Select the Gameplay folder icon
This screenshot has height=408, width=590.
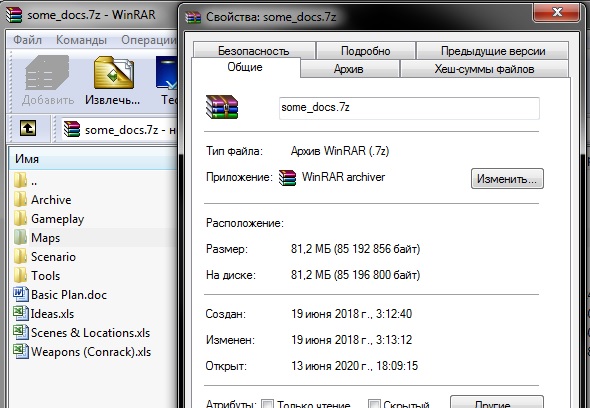pos(20,218)
